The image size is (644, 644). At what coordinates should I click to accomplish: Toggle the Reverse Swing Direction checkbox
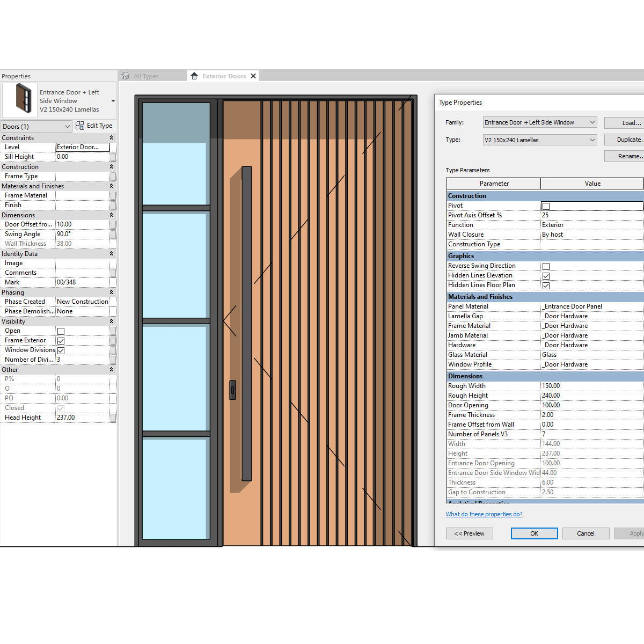pos(546,266)
